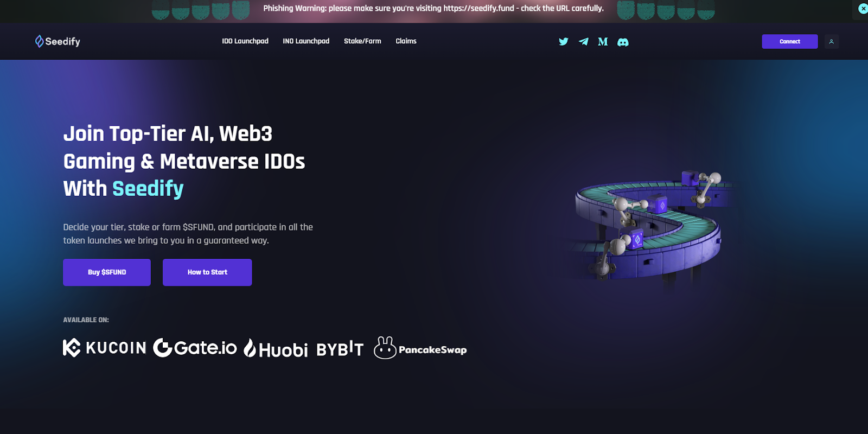This screenshot has height=434, width=868.
Task: Open the Twitter social icon
Action: 564,42
